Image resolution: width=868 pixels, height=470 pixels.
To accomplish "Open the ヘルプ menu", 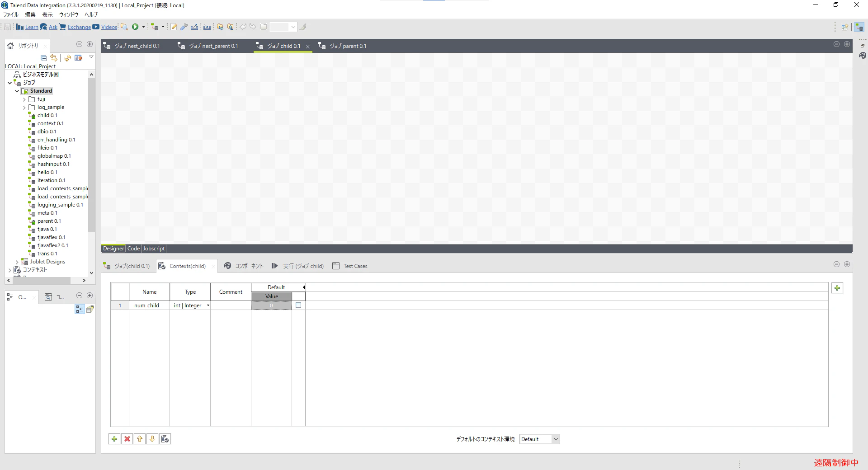I will coord(91,14).
